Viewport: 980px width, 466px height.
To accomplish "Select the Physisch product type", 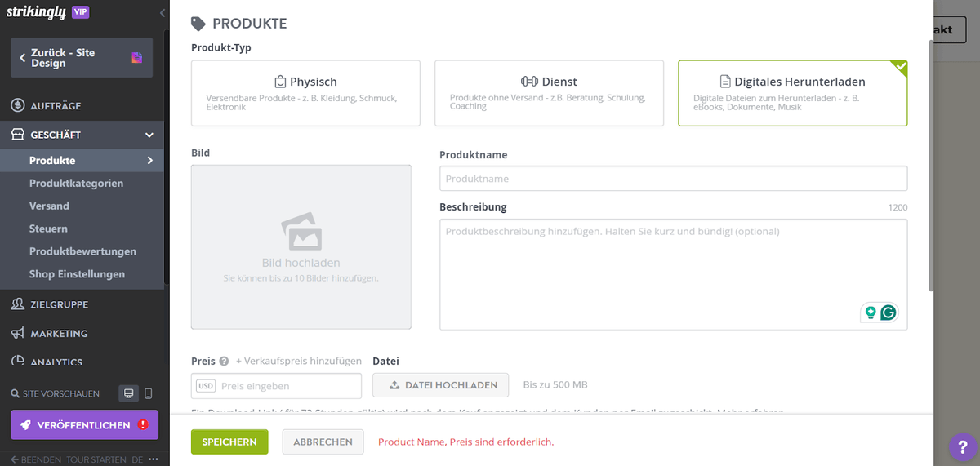I will [305, 93].
